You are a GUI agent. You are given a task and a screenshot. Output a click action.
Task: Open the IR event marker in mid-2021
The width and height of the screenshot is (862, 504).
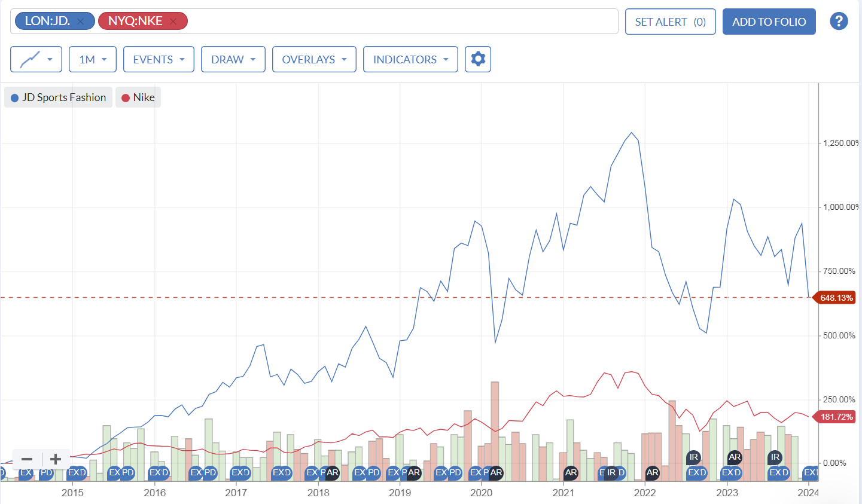(x=611, y=472)
